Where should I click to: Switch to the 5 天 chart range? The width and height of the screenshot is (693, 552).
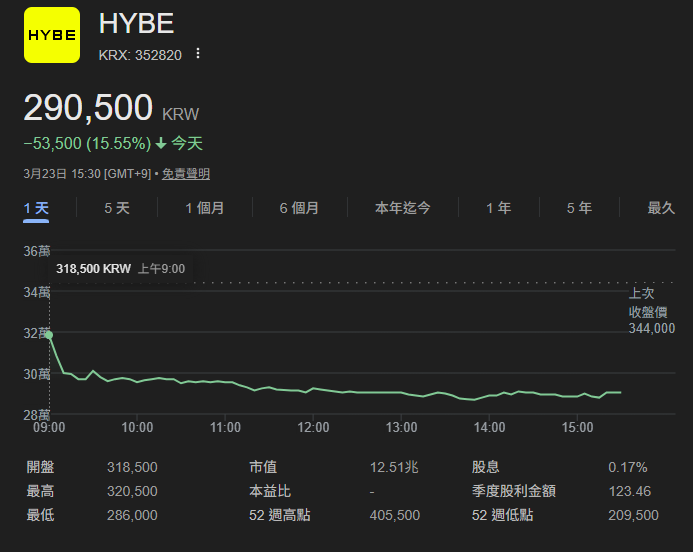117,208
